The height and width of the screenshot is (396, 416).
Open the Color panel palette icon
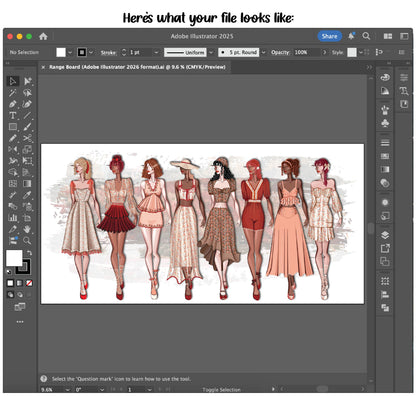[x=385, y=77]
